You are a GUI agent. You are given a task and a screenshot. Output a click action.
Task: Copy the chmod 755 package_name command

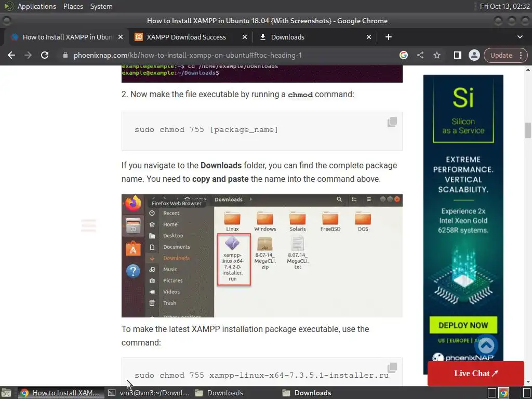point(392,122)
